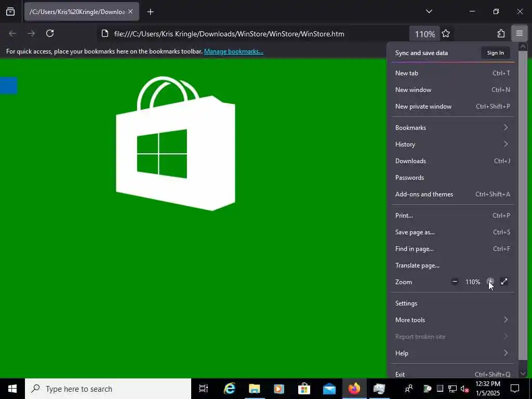This screenshot has width=532, height=399.
Task: Go back one page arrow
Action: coord(12,34)
